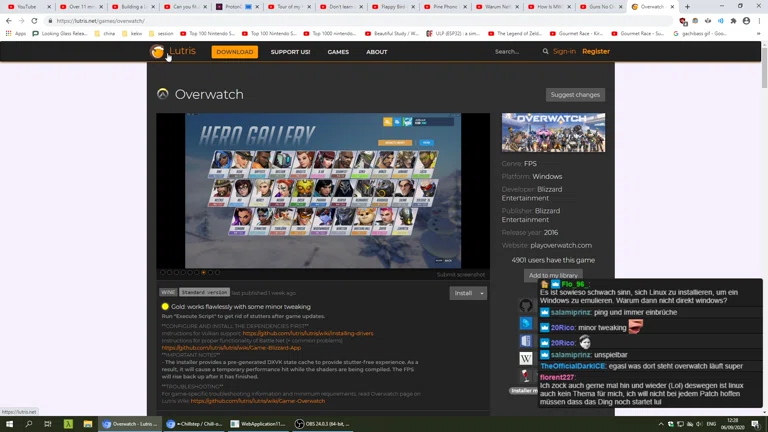Open the Apps bookmarks grid icon
The width and height of the screenshot is (768, 432).
(8, 33)
